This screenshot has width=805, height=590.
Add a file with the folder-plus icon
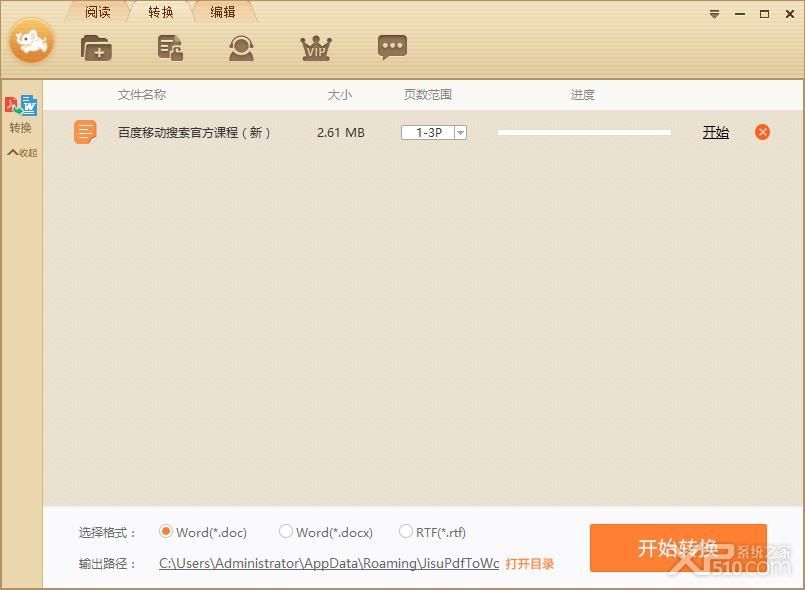point(96,48)
